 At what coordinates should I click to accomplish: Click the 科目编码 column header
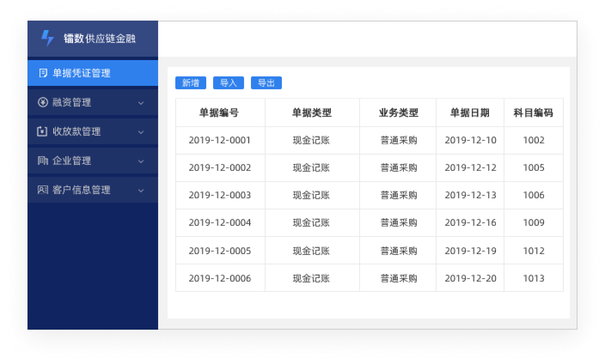click(533, 113)
